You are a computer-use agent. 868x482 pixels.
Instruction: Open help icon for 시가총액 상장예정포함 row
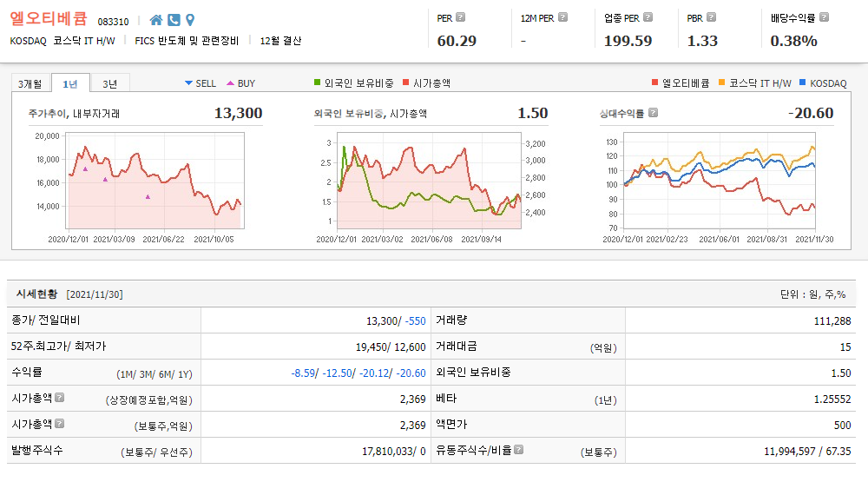60,397
